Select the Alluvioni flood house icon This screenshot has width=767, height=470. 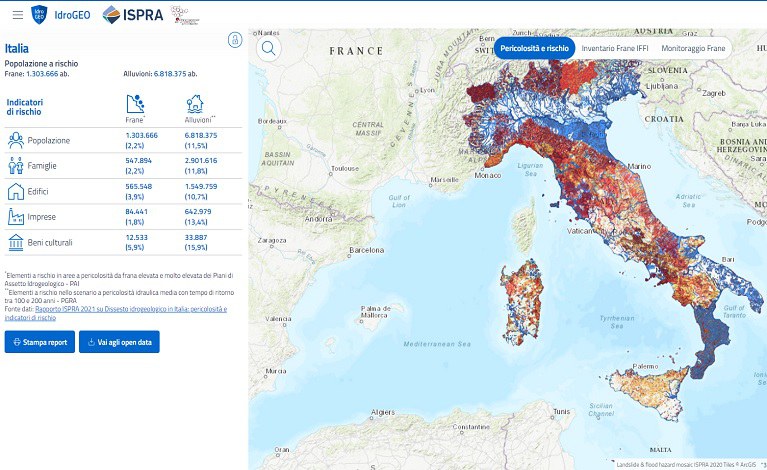point(195,103)
